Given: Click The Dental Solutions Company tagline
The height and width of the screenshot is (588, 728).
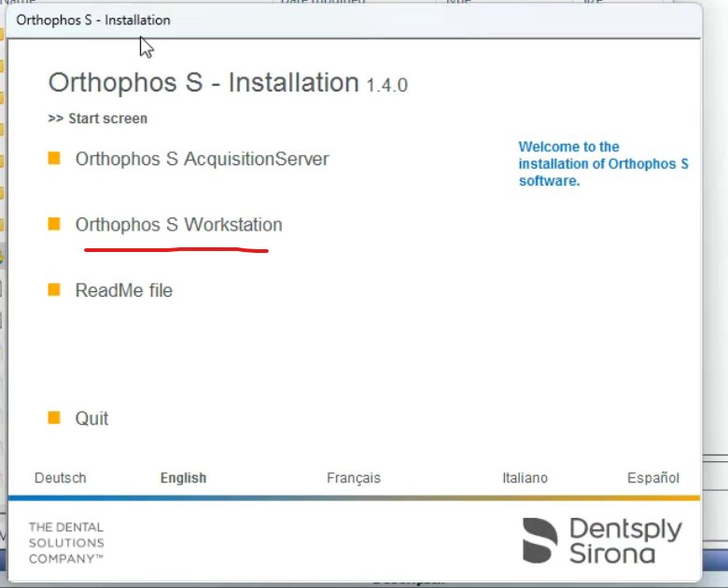Looking at the screenshot, I should 66,542.
